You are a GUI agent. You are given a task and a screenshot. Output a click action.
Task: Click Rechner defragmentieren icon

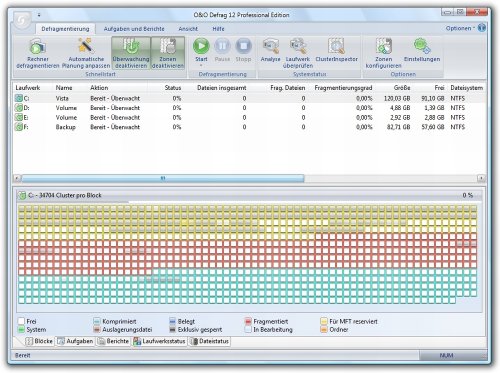[37, 46]
